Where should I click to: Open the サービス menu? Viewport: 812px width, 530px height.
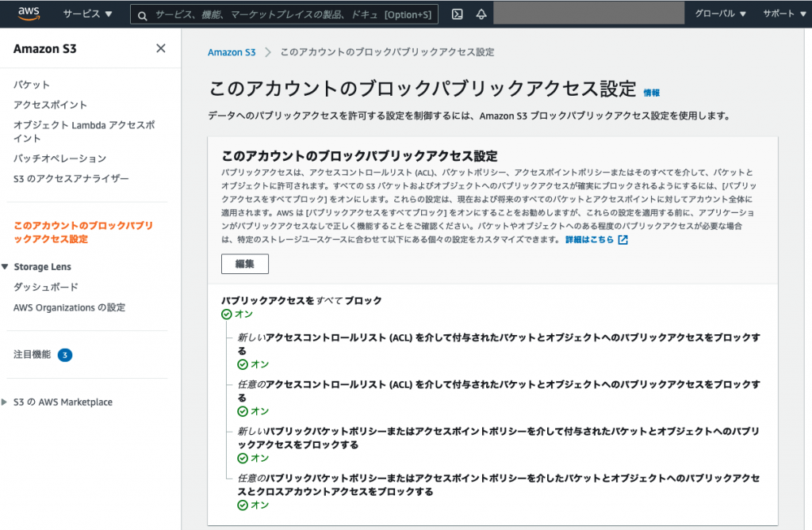[86, 13]
